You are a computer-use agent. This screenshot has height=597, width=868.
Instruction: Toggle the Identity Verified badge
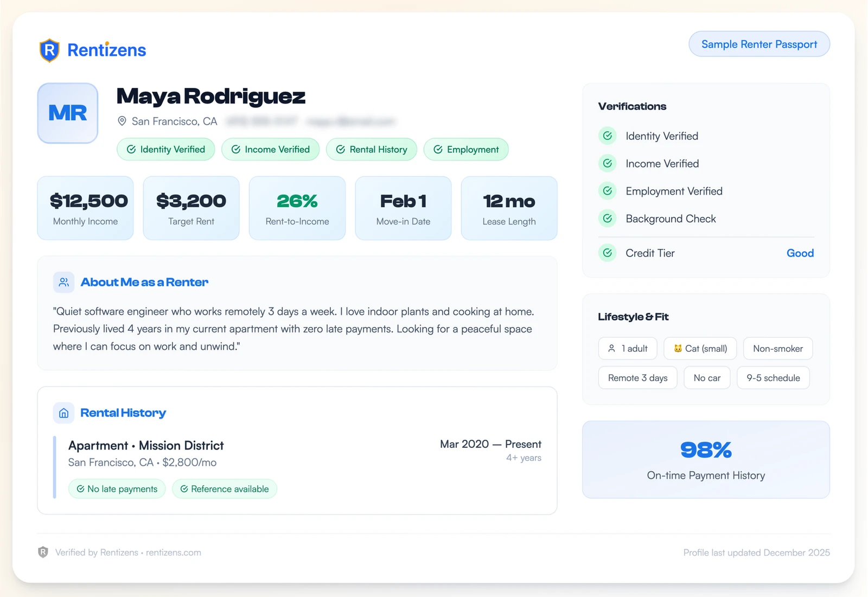165,149
